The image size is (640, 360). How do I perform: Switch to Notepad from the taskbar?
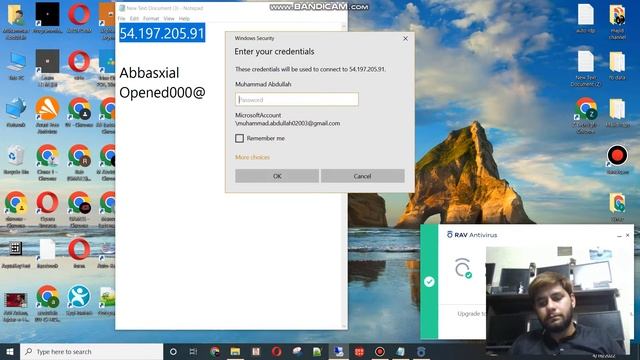tap(400, 351)
